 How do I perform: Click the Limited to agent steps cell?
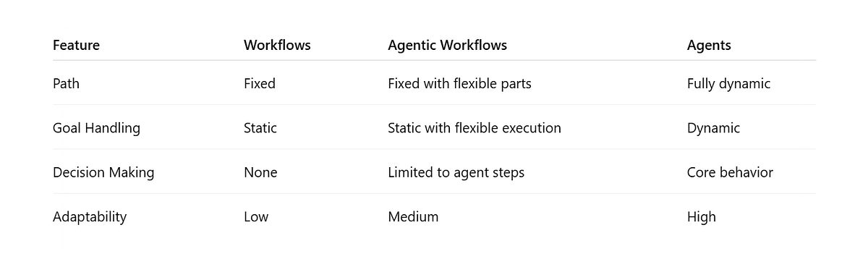coord(456,173)
